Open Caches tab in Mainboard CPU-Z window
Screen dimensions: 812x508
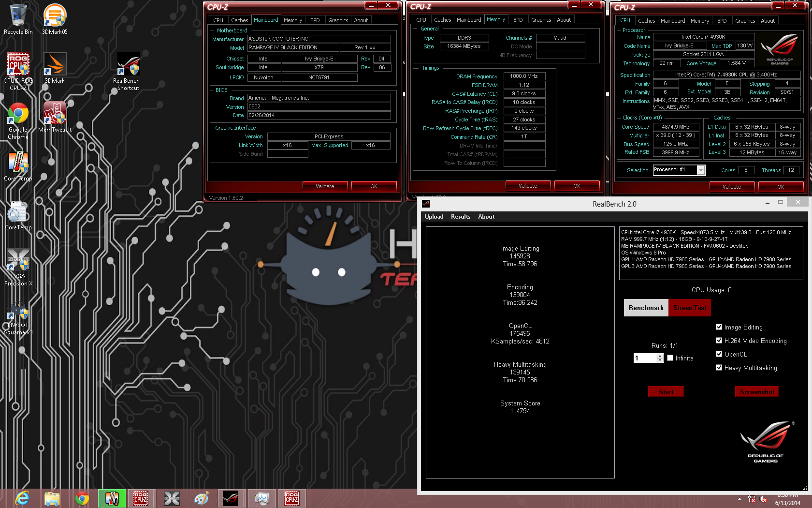point(239,20)
